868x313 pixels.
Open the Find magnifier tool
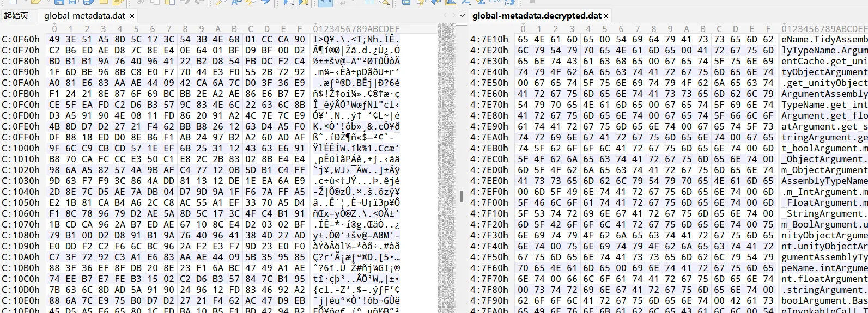point(221,2)
